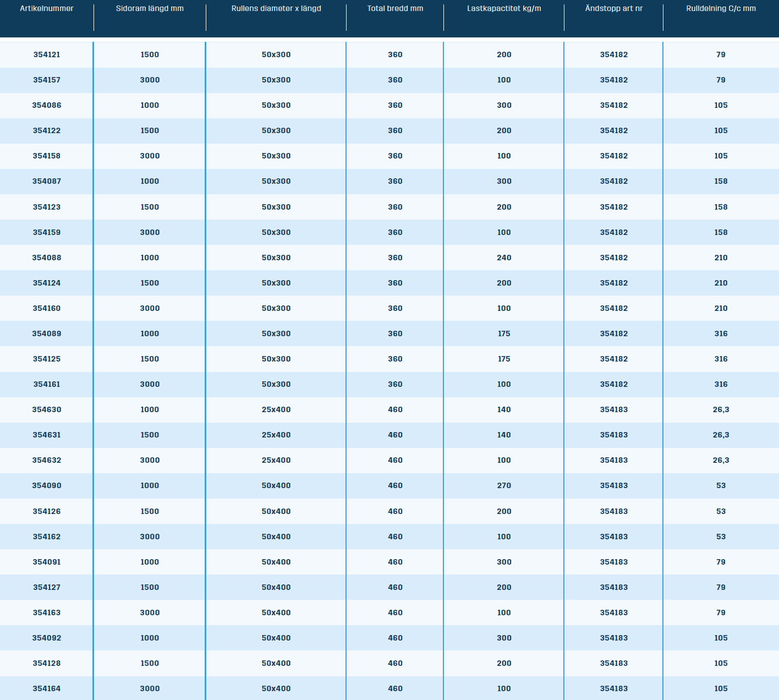Image resolution: width=779 pixels, height=700 pixels.
Task: Select article number 354088
Action: 47,258
